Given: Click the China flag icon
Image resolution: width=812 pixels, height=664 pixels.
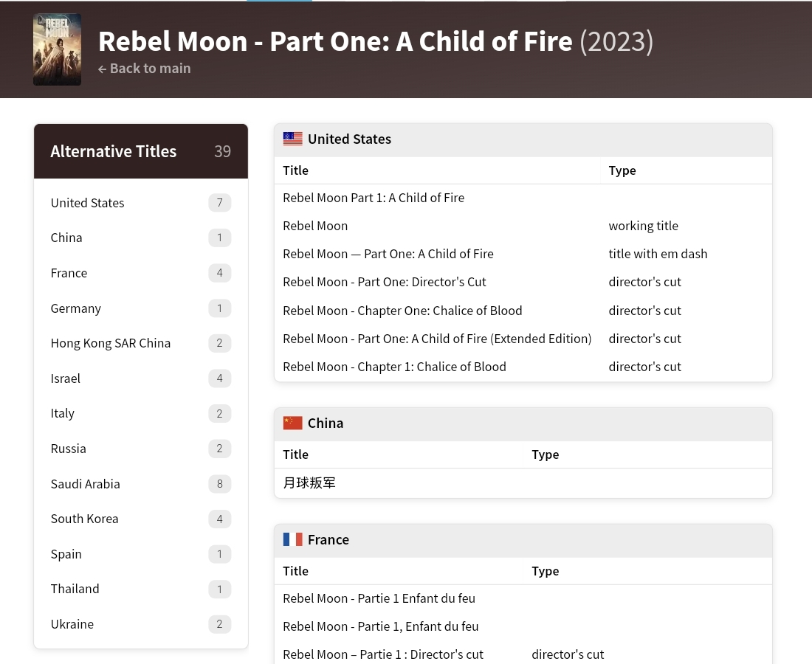Looking at the screenshot, I should (292, 422).
